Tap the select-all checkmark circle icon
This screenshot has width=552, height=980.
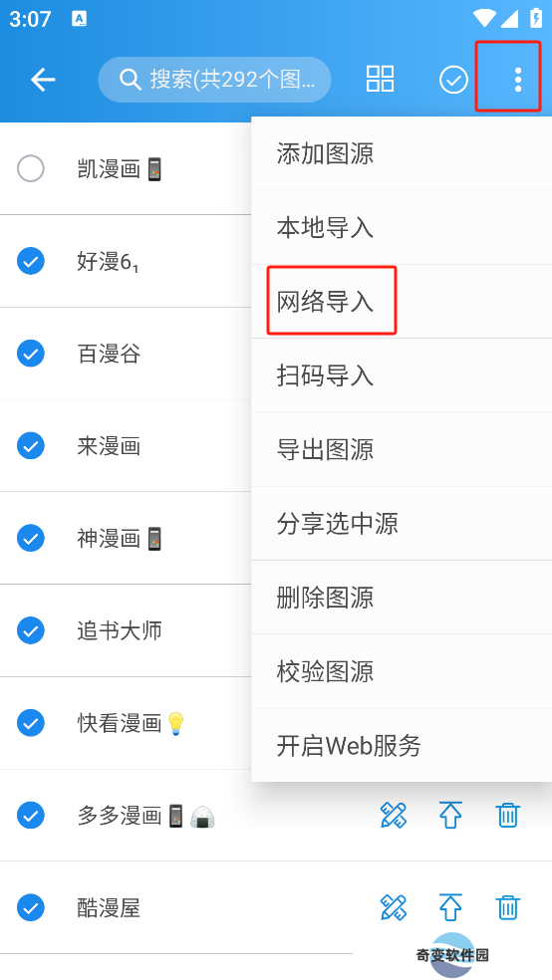click(x=453, y=80)
